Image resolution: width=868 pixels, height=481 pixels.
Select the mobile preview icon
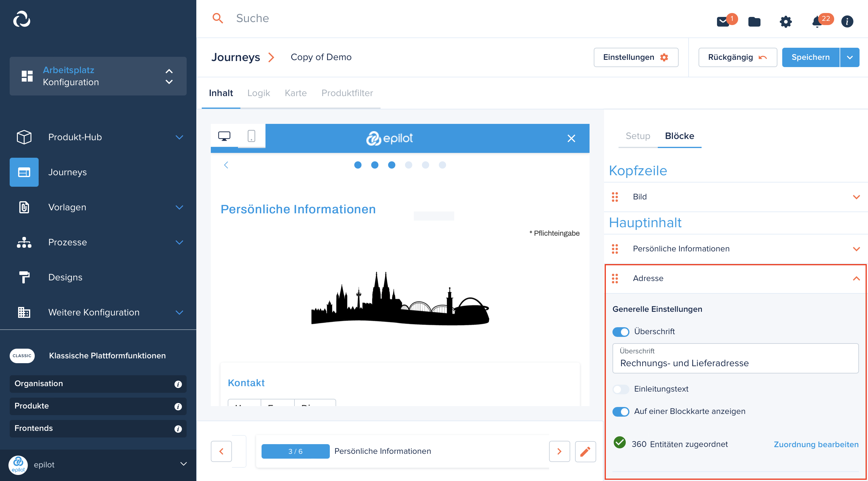(x=251, y=136)
